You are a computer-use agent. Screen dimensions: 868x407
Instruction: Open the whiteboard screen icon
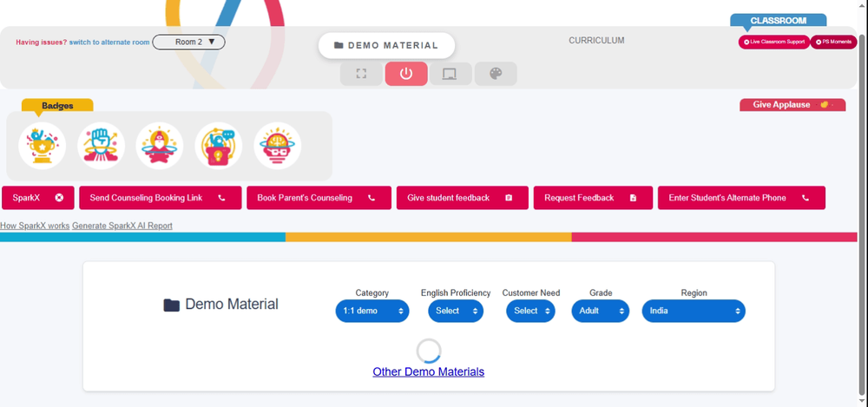[450, 74]
